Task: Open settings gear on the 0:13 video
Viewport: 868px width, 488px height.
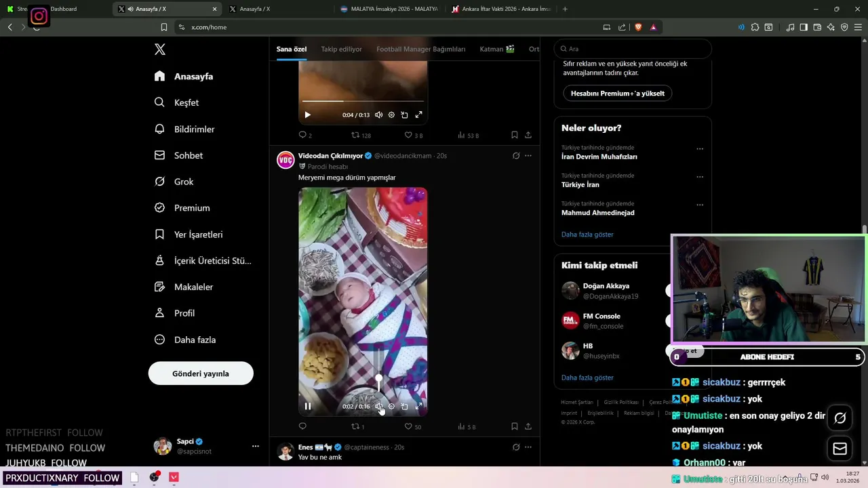Action: (x=391, y=115)
